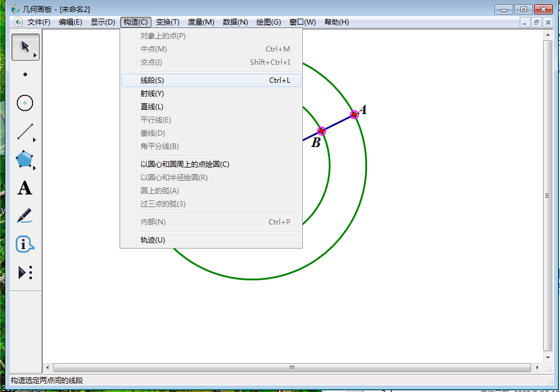The width and height of the screenshot is (560, 392).
Task: Open the 绘图(G) menu
Action: click(269, 22)
